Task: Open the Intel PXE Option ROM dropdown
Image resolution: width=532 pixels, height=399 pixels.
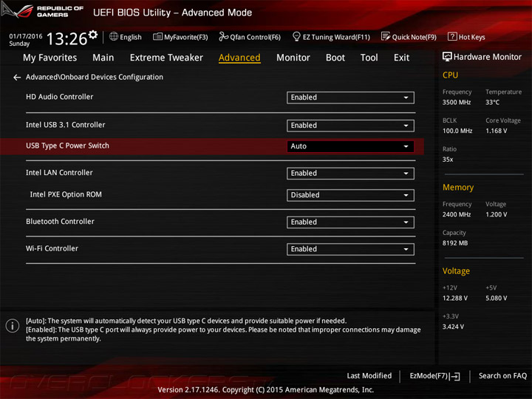Action: tap(350, 195)
